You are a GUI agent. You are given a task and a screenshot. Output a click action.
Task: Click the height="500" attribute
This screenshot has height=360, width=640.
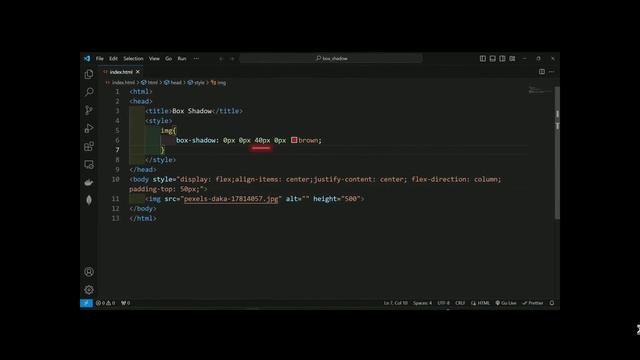pos(337,199)
